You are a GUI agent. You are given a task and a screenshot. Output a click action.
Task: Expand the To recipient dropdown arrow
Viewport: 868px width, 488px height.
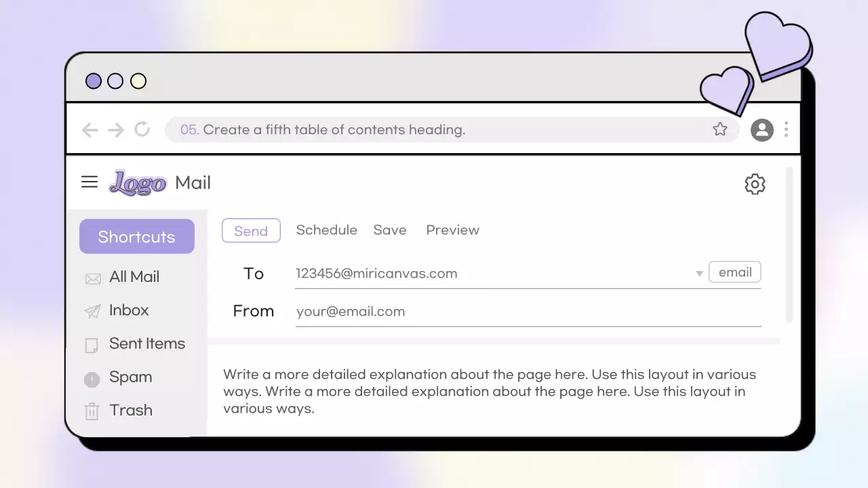(699, 274)
